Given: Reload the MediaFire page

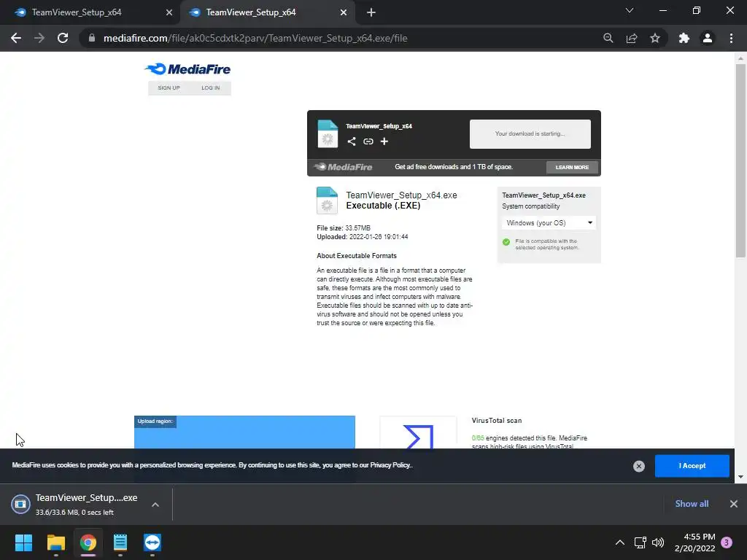Looking at the screenshot, I should 63,38.
